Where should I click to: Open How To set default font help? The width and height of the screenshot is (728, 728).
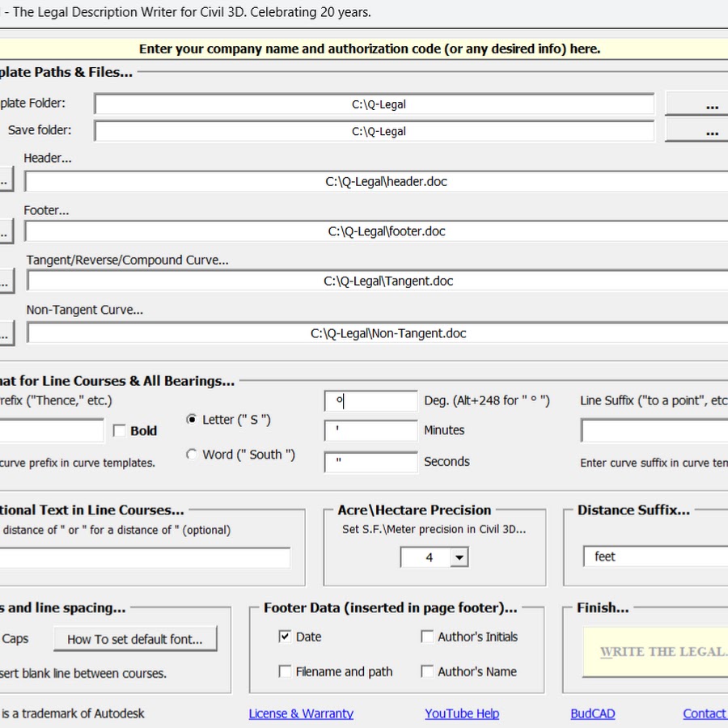[135, 639]
